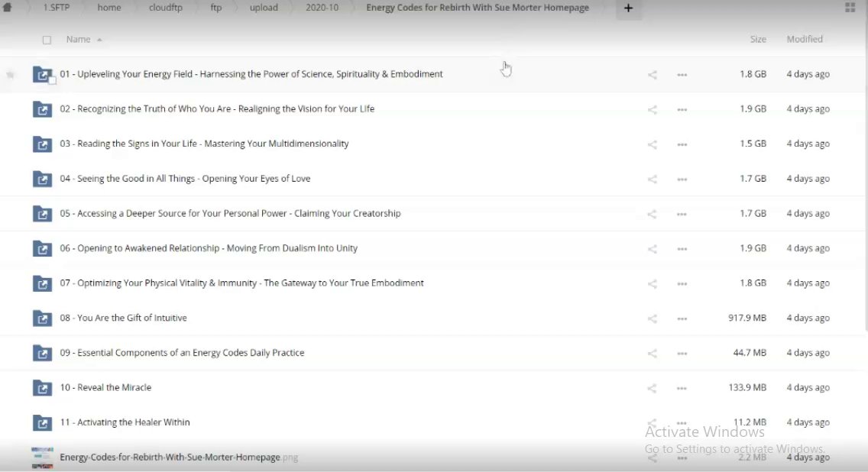Share the 07 - Optimizing Your Physical Vitality folder

click(652, 283)
